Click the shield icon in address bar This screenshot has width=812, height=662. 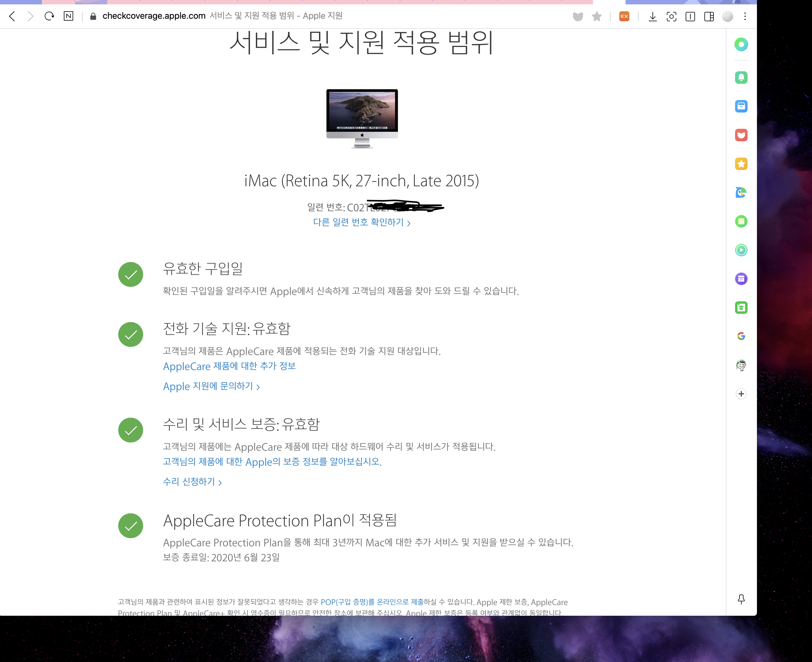pos(578,16)
